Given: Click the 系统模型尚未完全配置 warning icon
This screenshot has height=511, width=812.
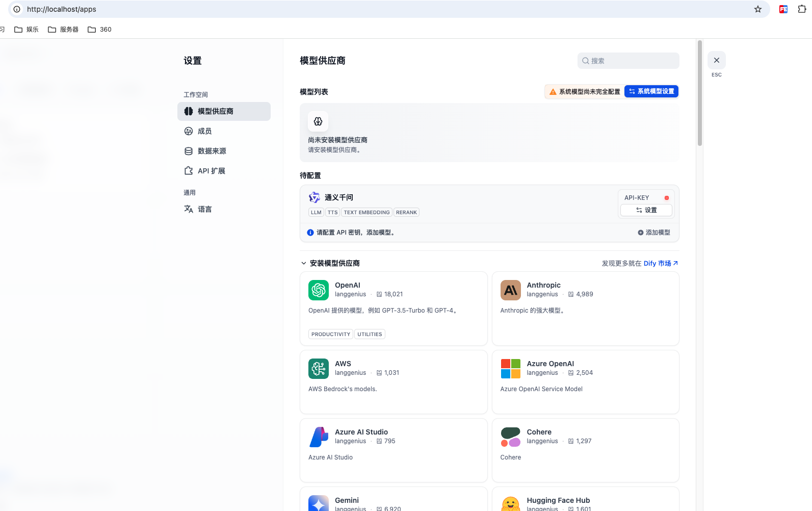Looking at the screenshot, I should (553, 92).
